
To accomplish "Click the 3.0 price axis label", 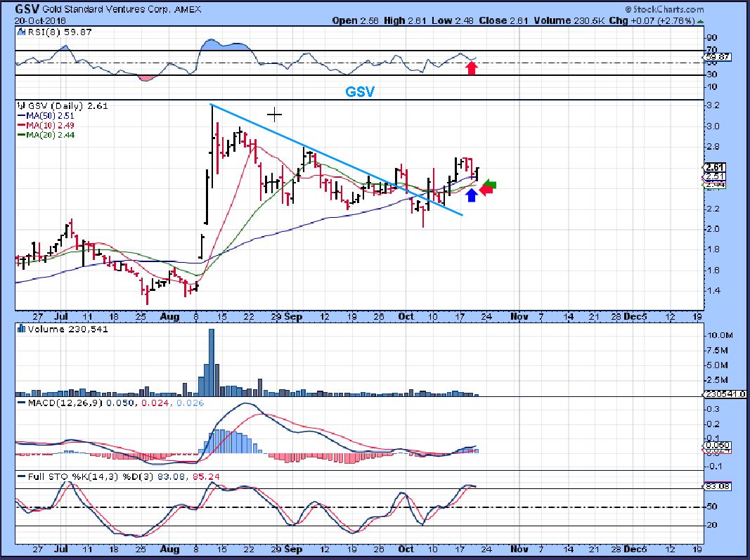I will point(713,126).
